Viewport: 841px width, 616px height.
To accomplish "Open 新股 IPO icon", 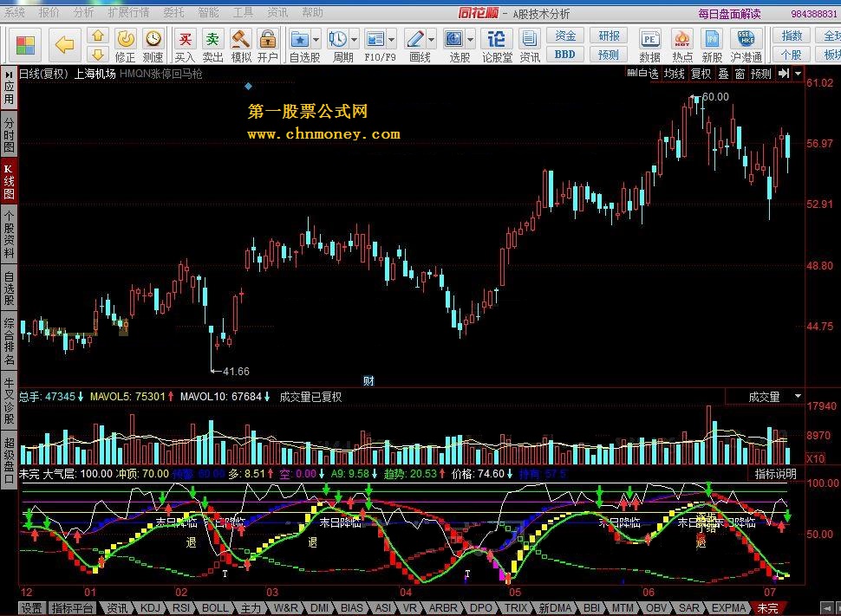I will tap(713, 46).
